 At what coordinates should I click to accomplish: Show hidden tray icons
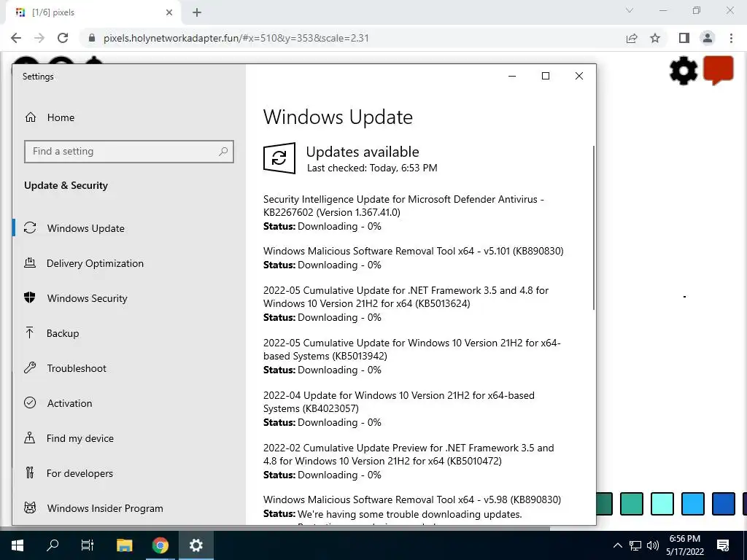617,545
